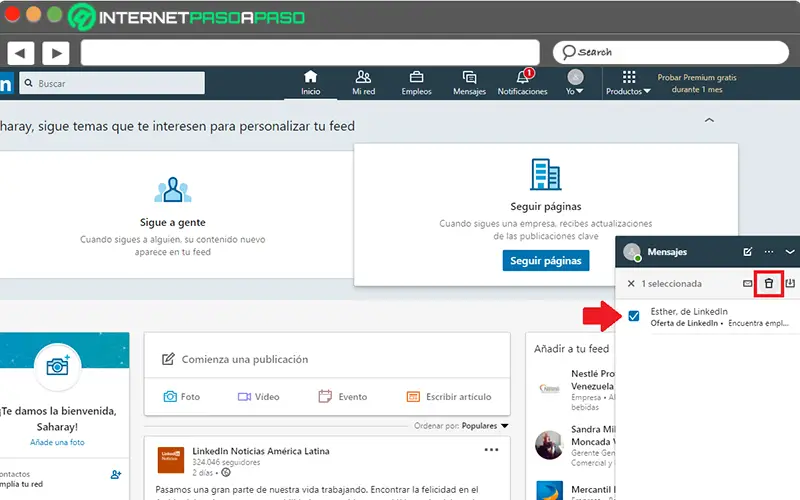Image resolution: width=800 pixels, height=500 pixels.
Task: Archive the selected conversation icon
Action: (x=790, y=283)
